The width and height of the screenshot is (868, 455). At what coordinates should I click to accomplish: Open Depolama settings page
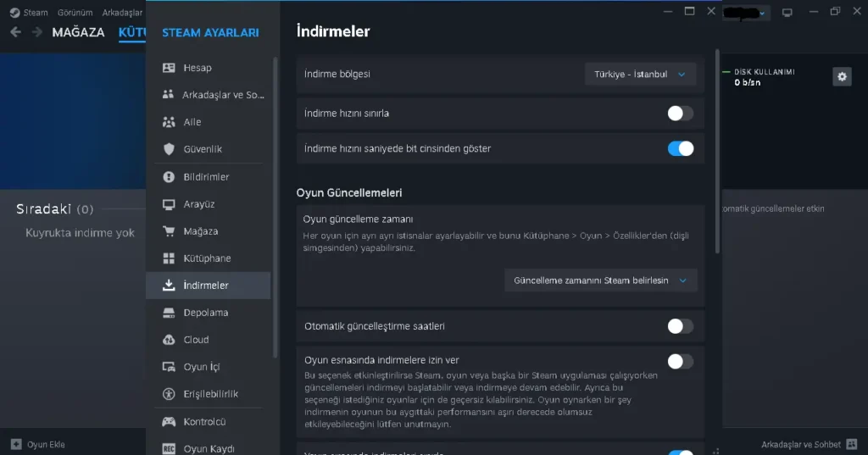pyautogui.click(x=209, y=313)
